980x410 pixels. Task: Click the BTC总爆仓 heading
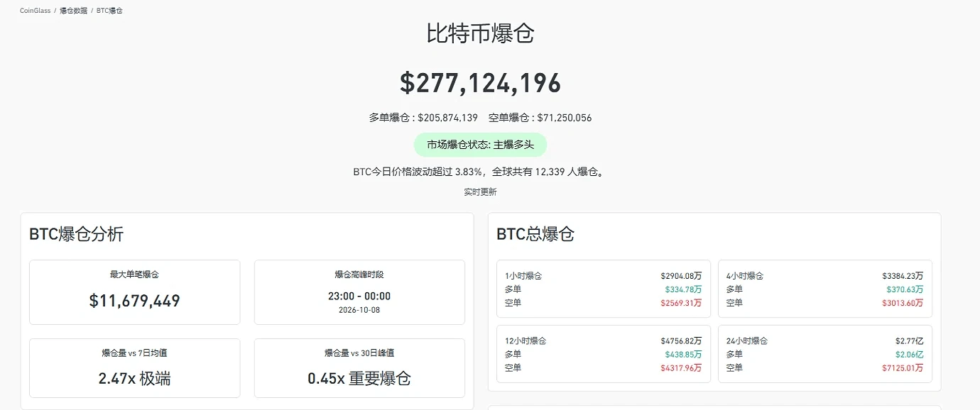[535, 234]
